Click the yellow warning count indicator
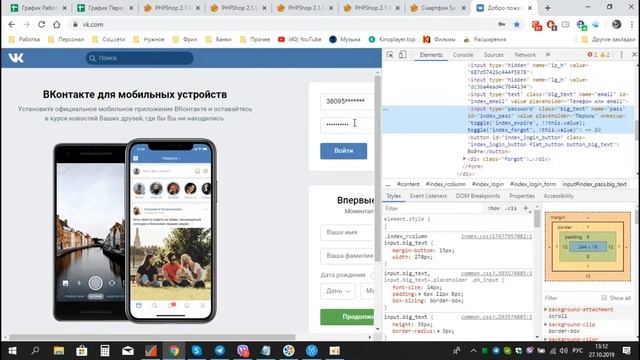640x360 pixels. [x=604, y=55]
